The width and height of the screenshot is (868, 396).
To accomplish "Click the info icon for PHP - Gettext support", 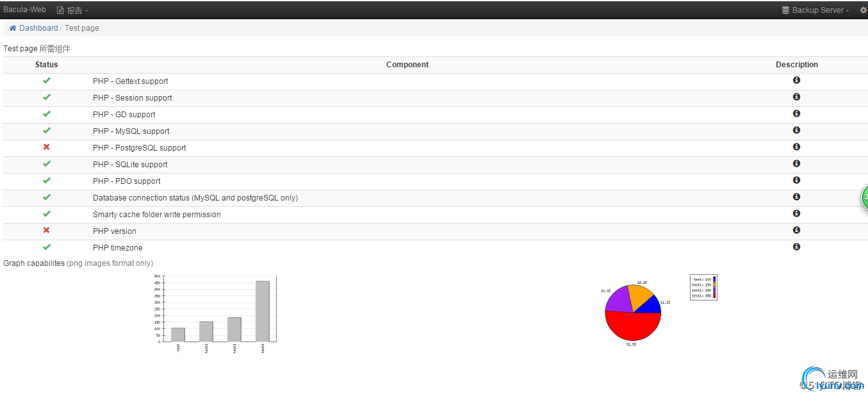I will point(796,80).
